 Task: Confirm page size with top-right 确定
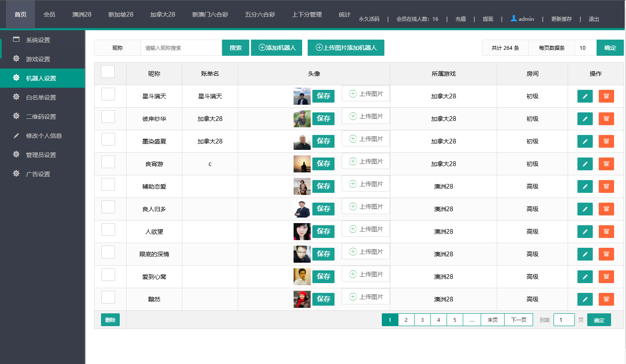tap(610, 48)
